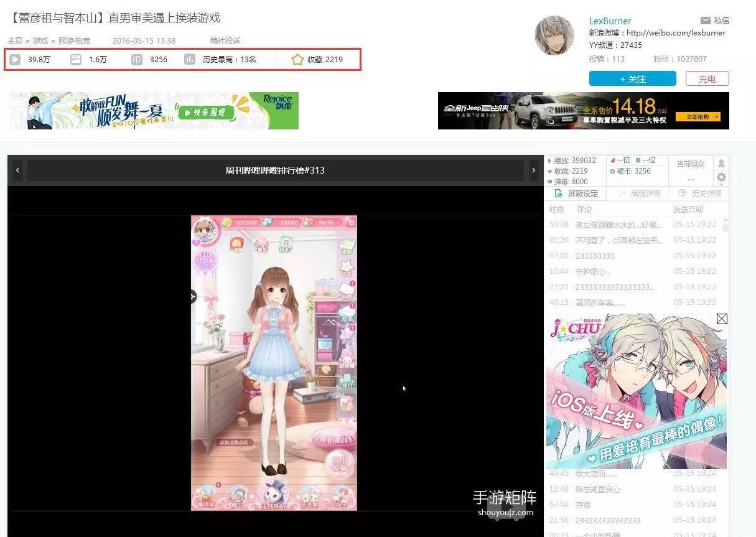
Task: Click the 主页 breadcrumb link
Action: pos(14,41)
